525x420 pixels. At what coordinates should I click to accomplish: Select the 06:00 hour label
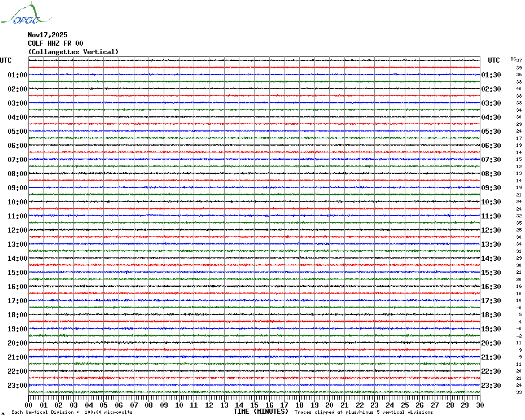click(x=17, y=145)
